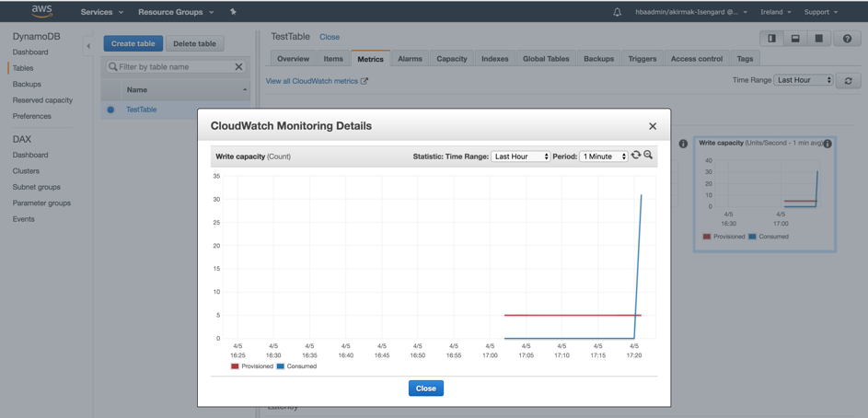The height and width of the screenshot is (418, 868).
Task: Open the external link icon beside CloudWatch metrics
Action: click(365, 81)
